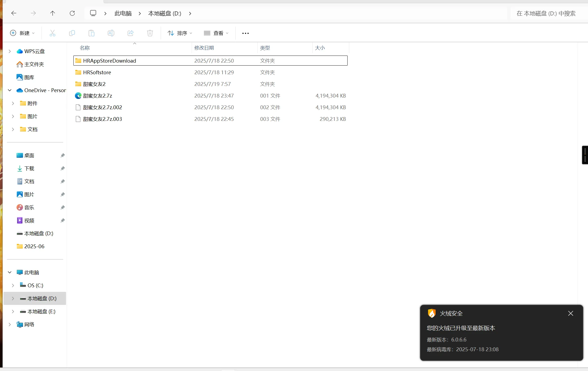Viewport: 588px width, 371px height.
Task: Open pinned 桌面 in quick access
Action: tap(25, 155)
